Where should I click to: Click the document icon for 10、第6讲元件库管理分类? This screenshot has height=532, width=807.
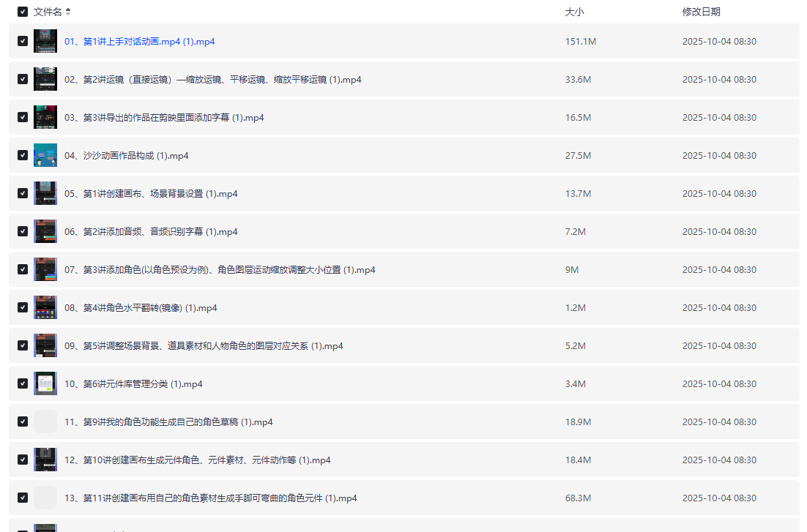pos(45,384)
